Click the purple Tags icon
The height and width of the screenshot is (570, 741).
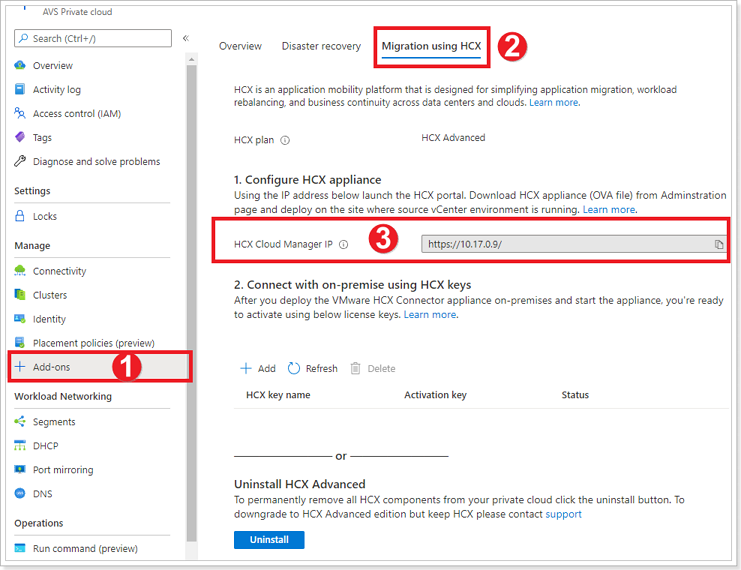[x=20, y=137]
